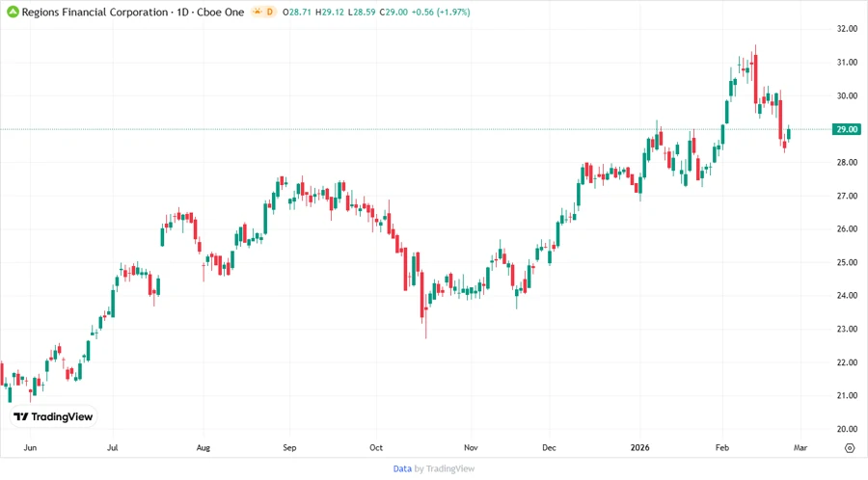This screenshot has width=868, height=480.
Task: Click the 31.00 price axis label
Action: (x=847, y=63)
